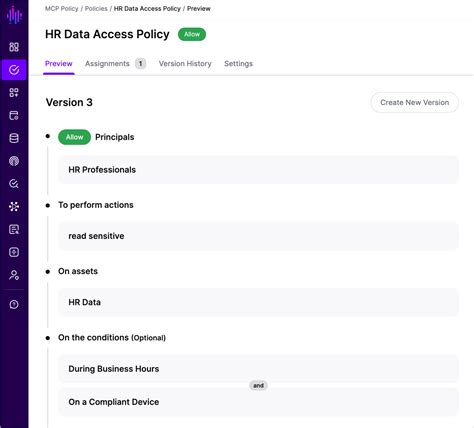Image resolution: width=474 pixels, height=428 pixels.
Task: Open the fingerprint sidebar icon
Action: [14, 161]
